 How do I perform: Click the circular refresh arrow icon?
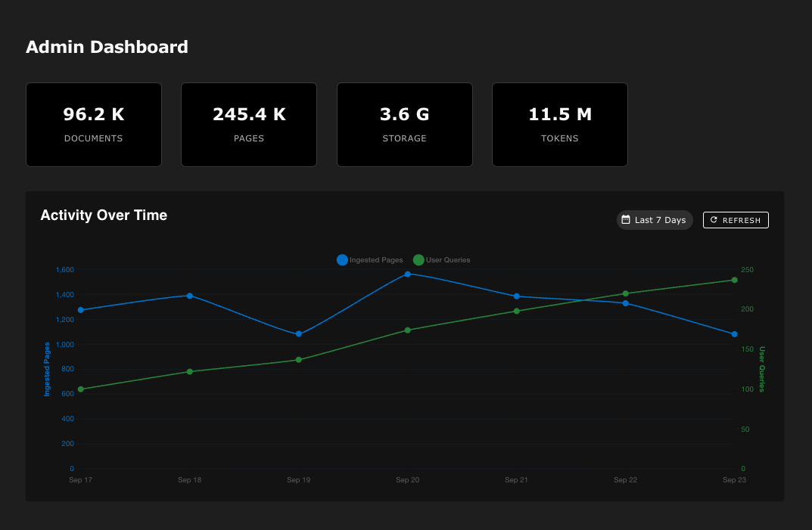(714, 220)
